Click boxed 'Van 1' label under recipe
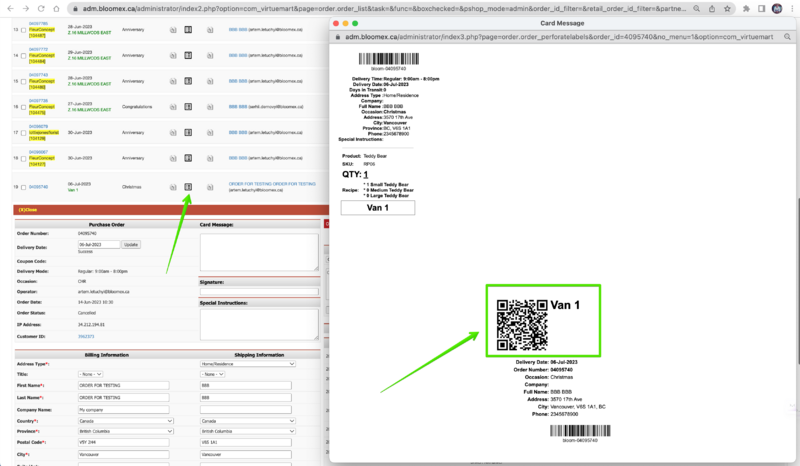 tap(378, 208)
